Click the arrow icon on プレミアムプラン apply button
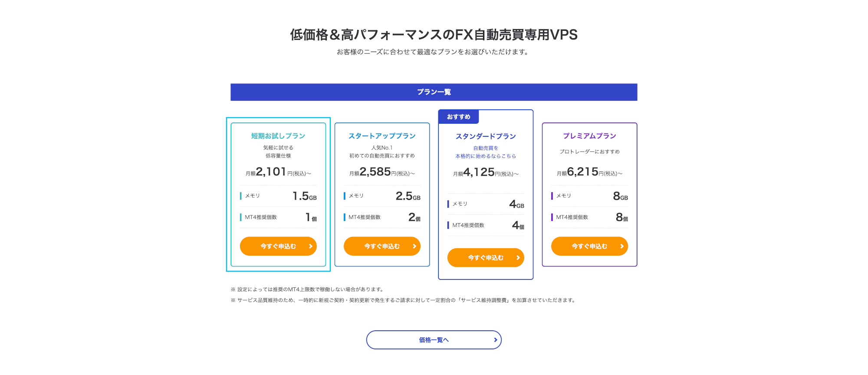 pos(622,246)
